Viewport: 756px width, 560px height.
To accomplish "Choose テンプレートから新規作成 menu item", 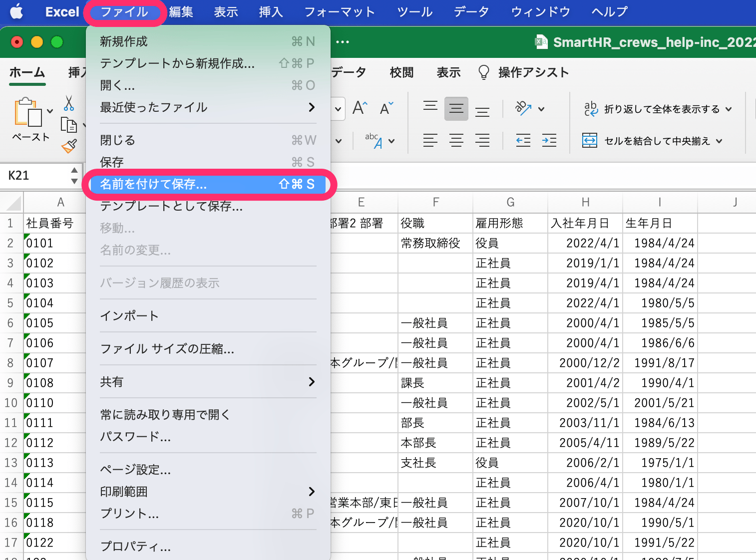I will click(208, 63).
